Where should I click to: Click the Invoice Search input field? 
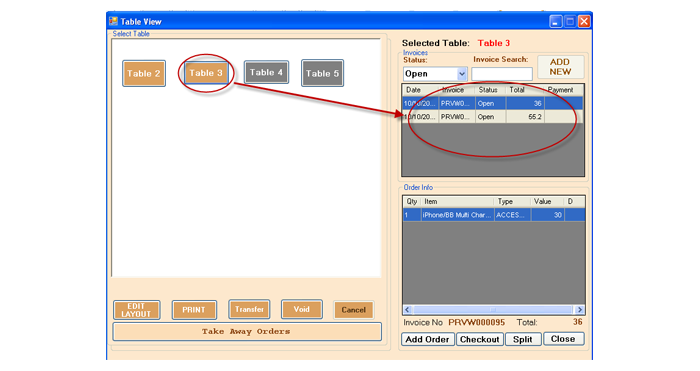pyautogui.click(x=502, y=74)
